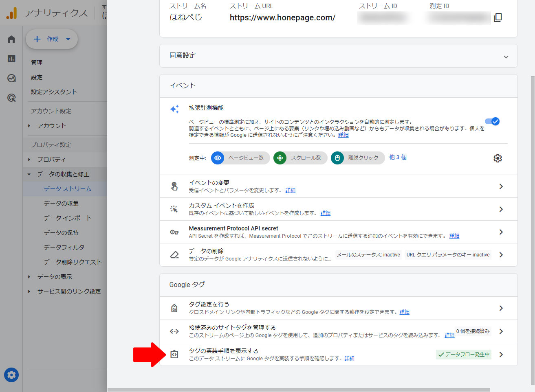Click the 離脱クリック mouse chip
535x392 pixels.
358,158
